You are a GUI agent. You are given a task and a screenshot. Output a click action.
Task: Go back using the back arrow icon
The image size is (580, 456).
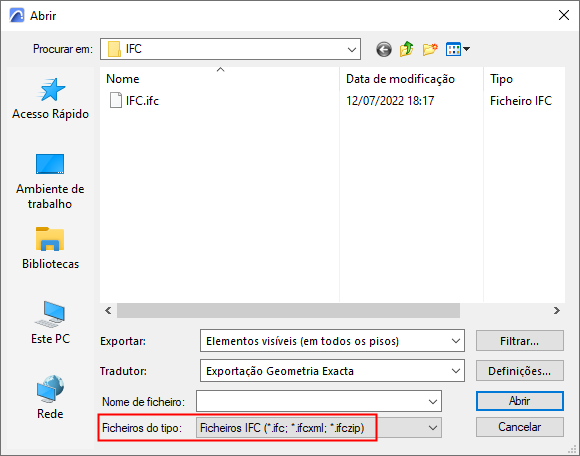(384, 49)
